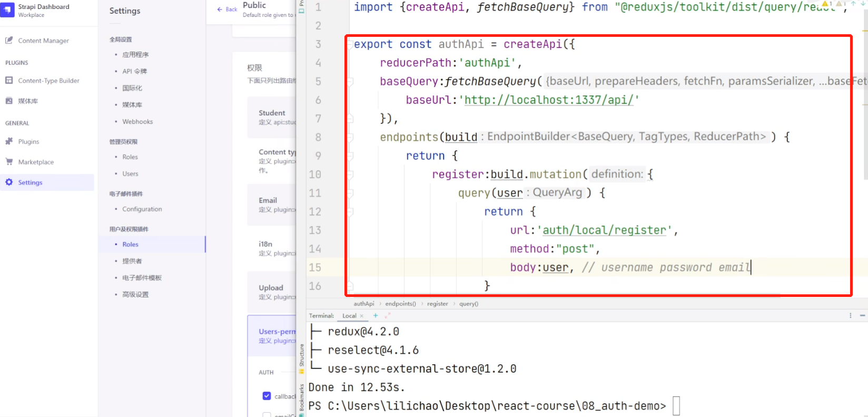Click the endpoints() breadcrumb

(400, 304)
